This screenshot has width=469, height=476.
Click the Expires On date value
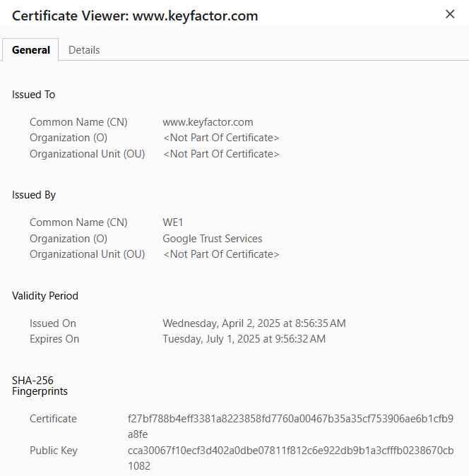point(244,339)
